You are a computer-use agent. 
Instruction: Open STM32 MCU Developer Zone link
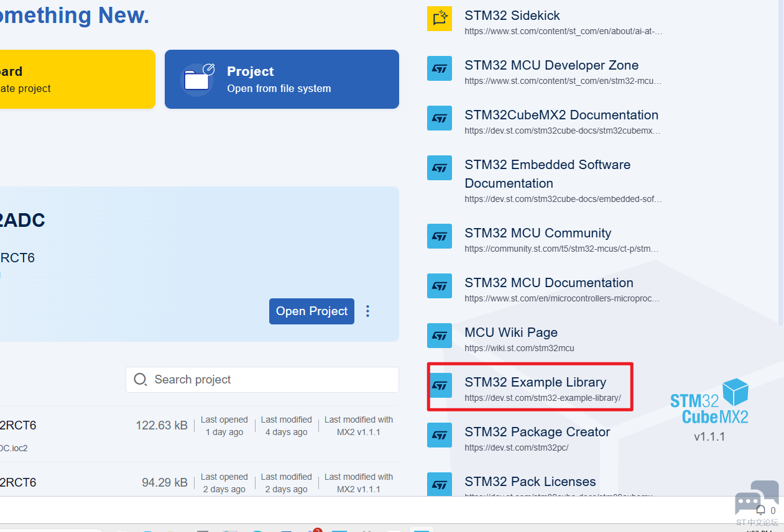point(551,65)
